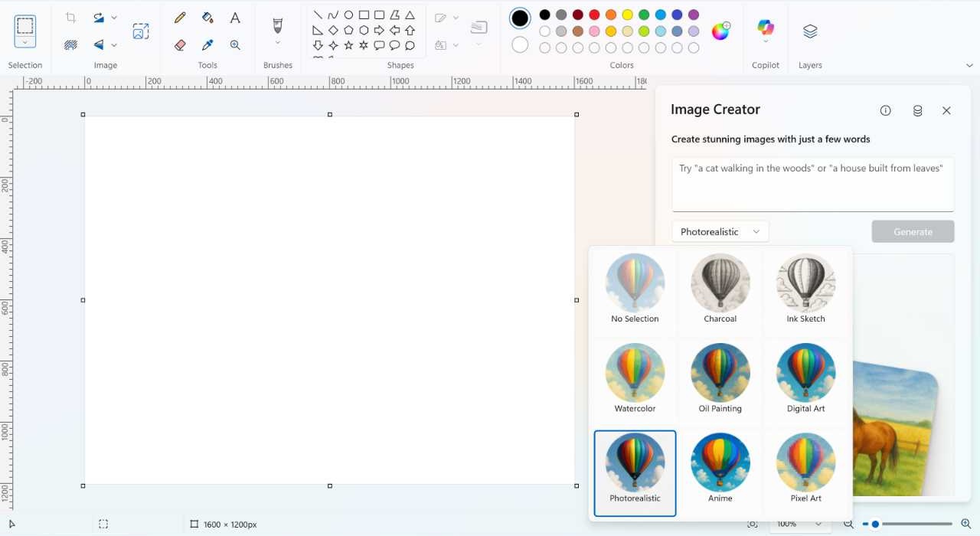Close the Image Creator panel
This screenshot has width=980, height=536.
(x=946, y=110)
